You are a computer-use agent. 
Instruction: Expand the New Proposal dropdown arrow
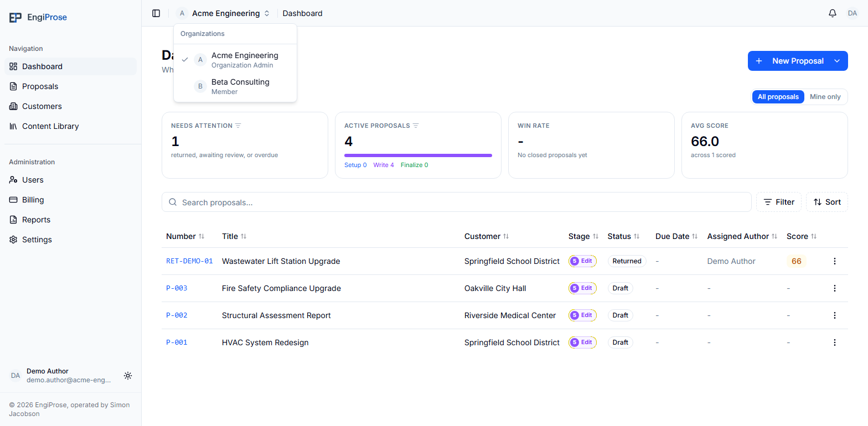pyautogui.click(x=837, y=61)
